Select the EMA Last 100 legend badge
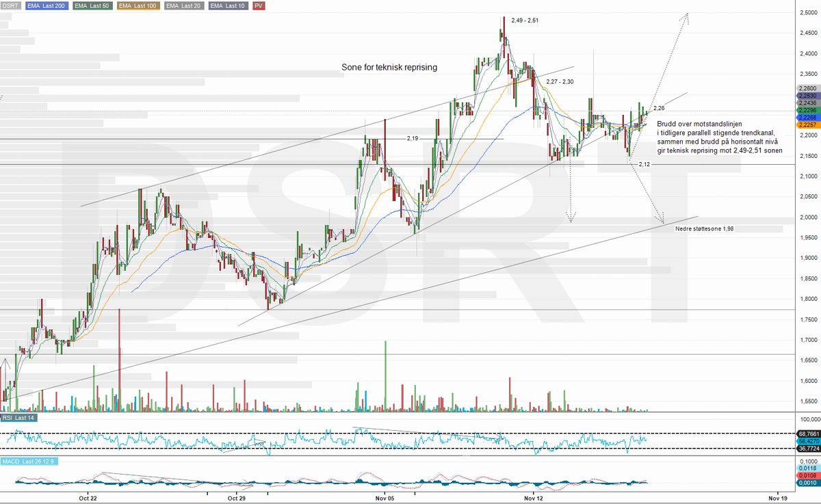This screenshot has height=504, width=821. [139, 5]
